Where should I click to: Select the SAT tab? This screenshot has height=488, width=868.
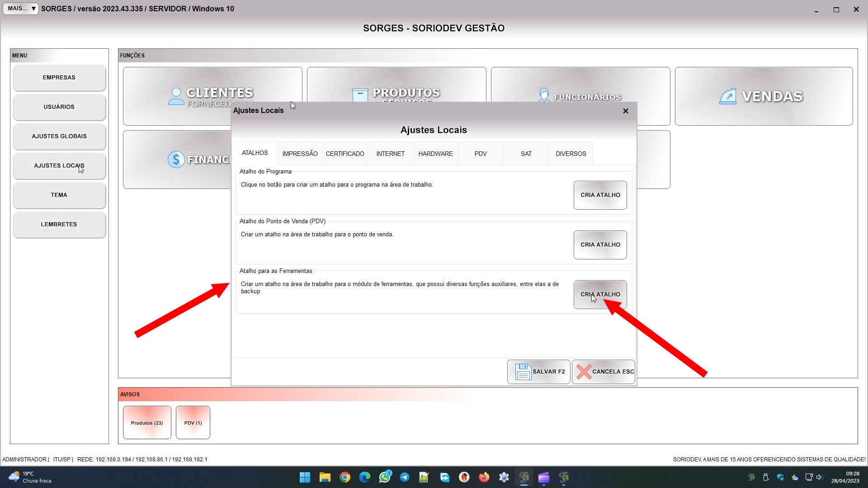point(526,154)
